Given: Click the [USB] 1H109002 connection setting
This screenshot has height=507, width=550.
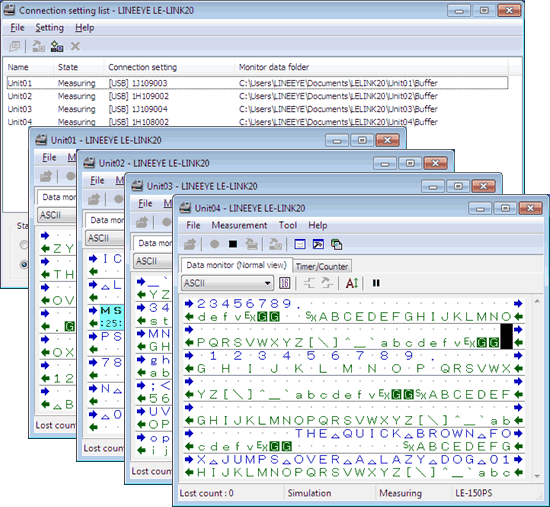Looking at the screenshot, I should point(139,96).
